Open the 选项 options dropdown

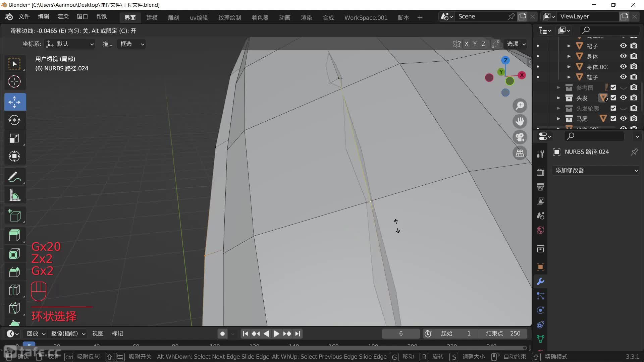(516, 44)
